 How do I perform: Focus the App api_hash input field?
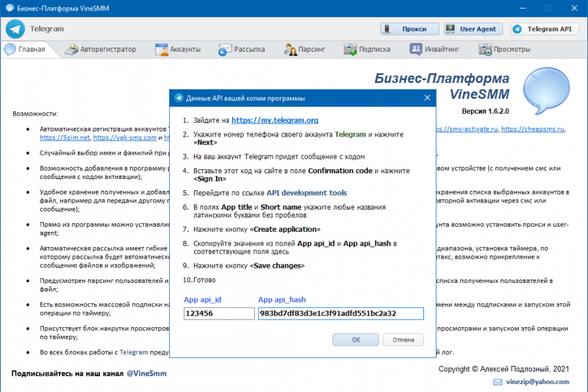point(341,314)
